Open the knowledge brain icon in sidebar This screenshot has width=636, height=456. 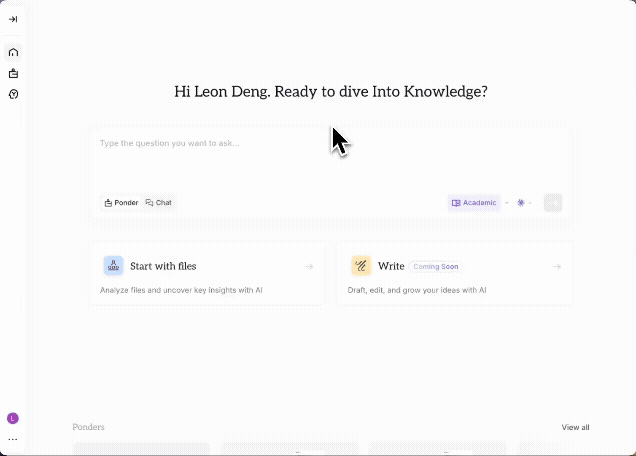coord(13,95)
